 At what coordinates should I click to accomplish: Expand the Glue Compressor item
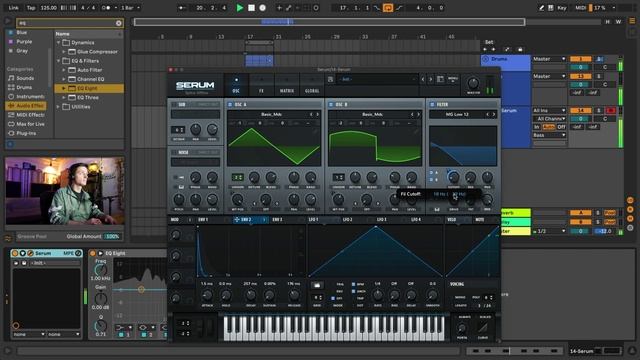coord(64,52)
